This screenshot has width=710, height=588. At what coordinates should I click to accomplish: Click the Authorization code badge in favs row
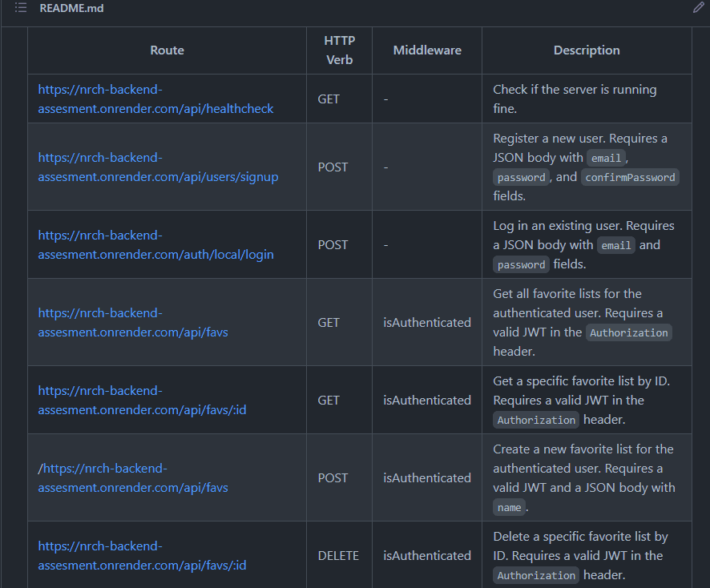(x=629, y=332)
